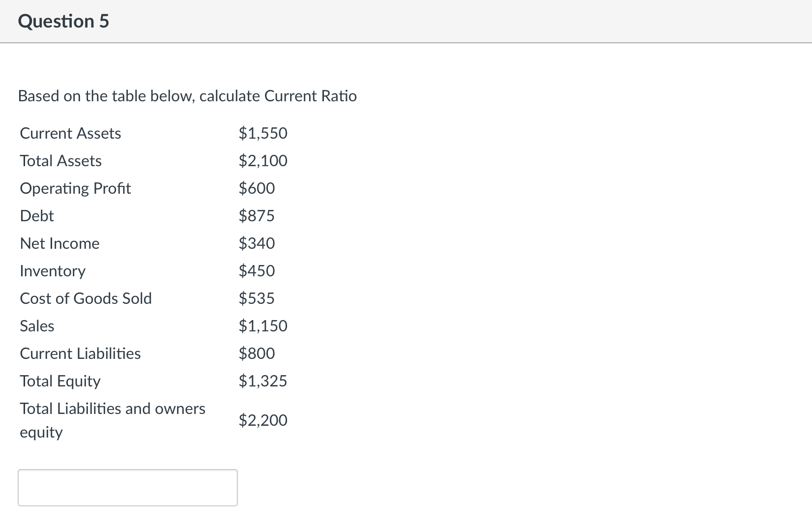Viewport: 812px width, 529px height.
Task: Select the Total Equity label
Action: click(x=59, y=381)
